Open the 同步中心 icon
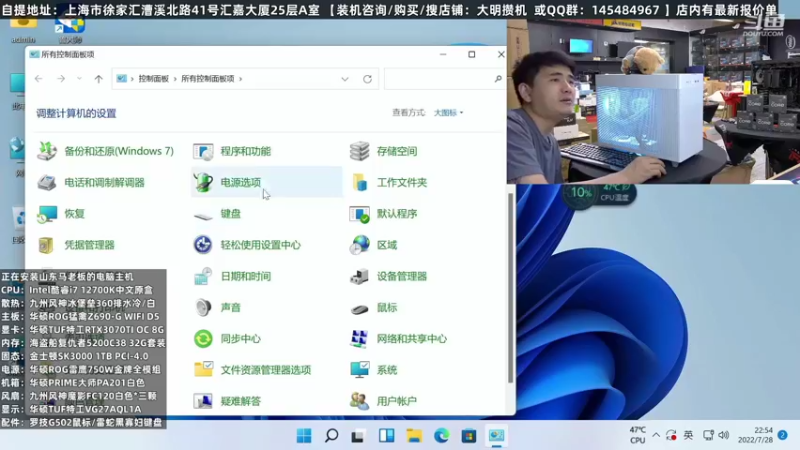The height and width of the screenshot is (450, 800). pyautogui.click(x=203, y=339)
